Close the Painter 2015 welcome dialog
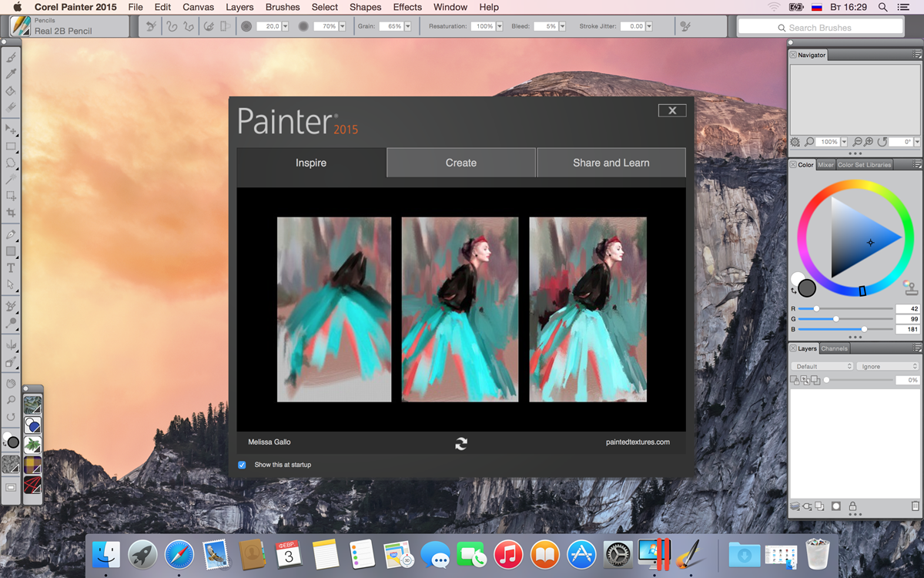The image size is (924, 578). point(672,110)
